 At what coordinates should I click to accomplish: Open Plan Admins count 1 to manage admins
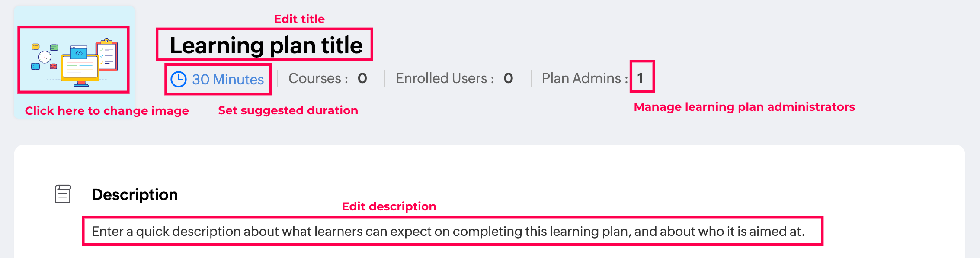[x=641, y=78]
